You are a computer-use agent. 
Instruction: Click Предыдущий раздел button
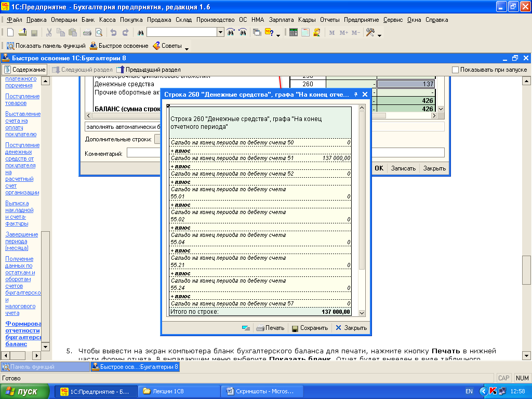(x=149, y=70)
